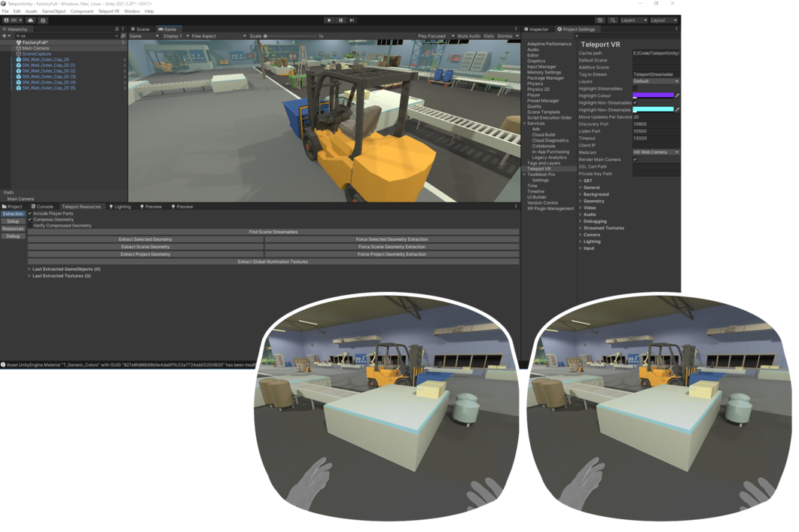The image size is (799, 532).
Task: Expand the Streamed Textures section
Action: point(581,228)
